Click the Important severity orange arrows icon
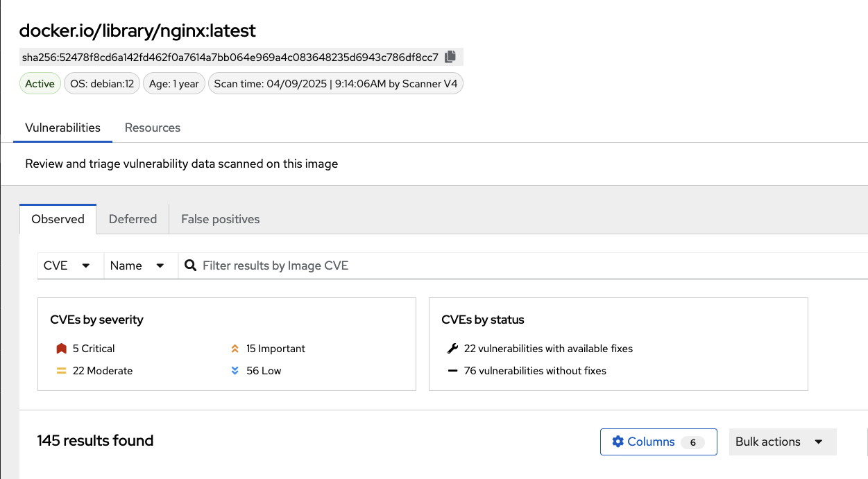 pyautogui.click(x=235, y=349)
